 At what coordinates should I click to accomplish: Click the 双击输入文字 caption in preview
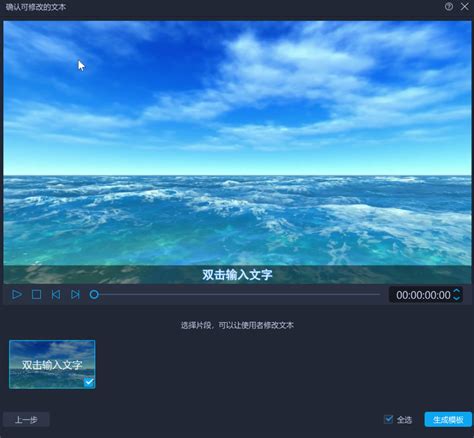tap(237, 275)
